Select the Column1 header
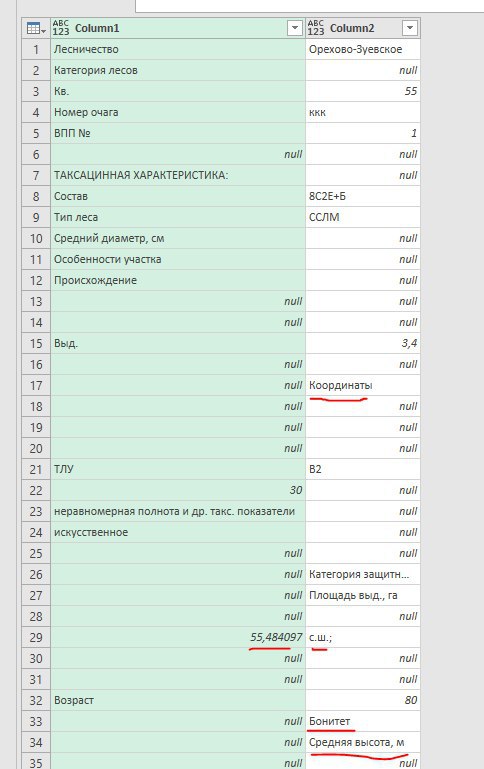This screenshot has width=484, height=769. tap(178, 28)
